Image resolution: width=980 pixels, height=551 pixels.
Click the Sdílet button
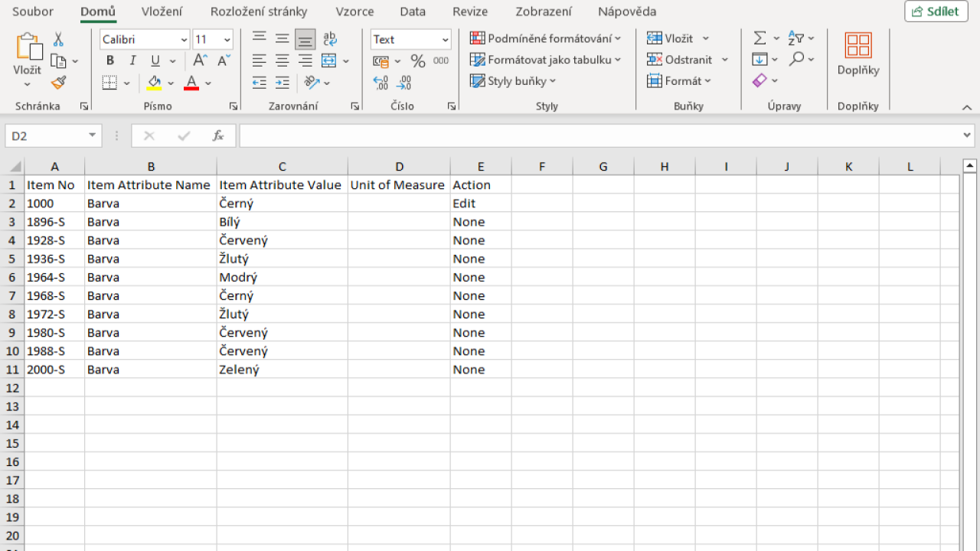click(x=936, y=11)
